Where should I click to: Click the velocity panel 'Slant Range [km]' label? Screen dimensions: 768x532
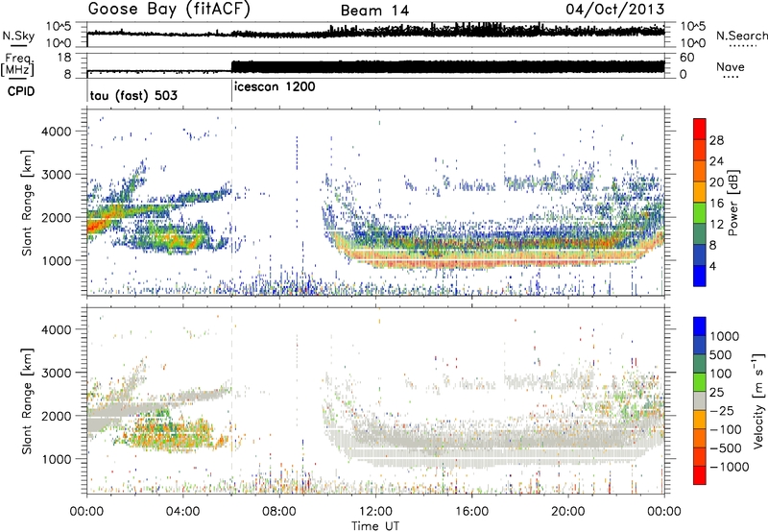[27, 400]
